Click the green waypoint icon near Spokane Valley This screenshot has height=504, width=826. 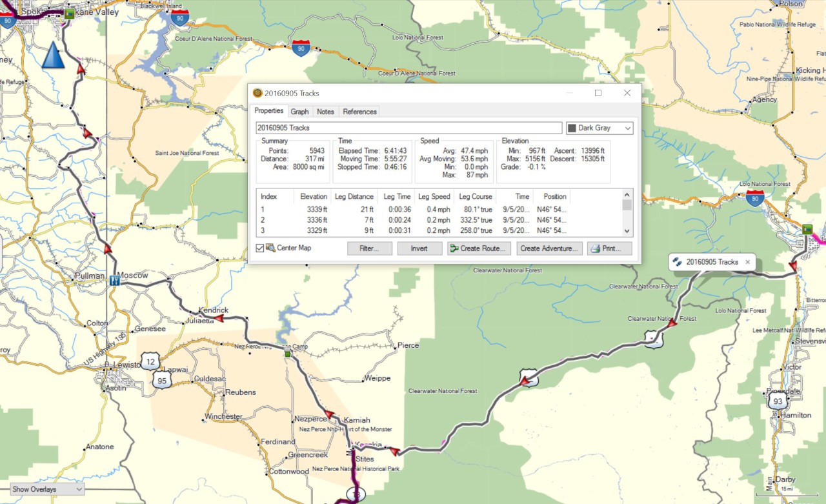pyautogui.click(x=69, y=13)
